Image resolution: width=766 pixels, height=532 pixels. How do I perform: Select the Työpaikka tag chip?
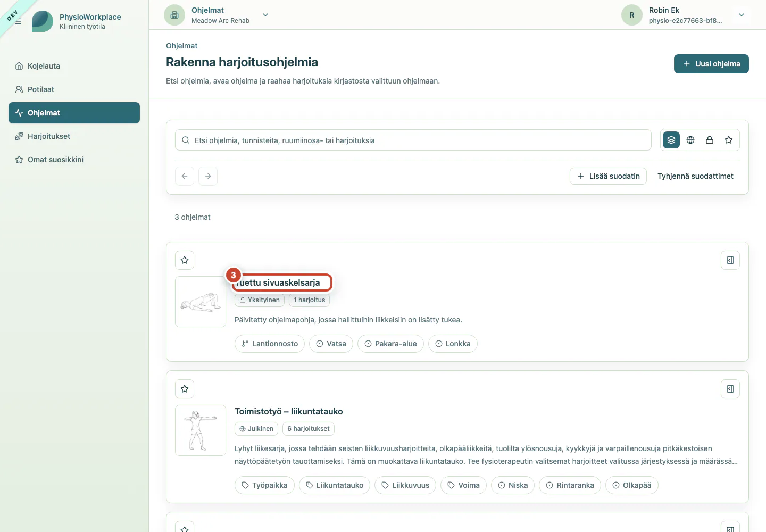[264, 485]
